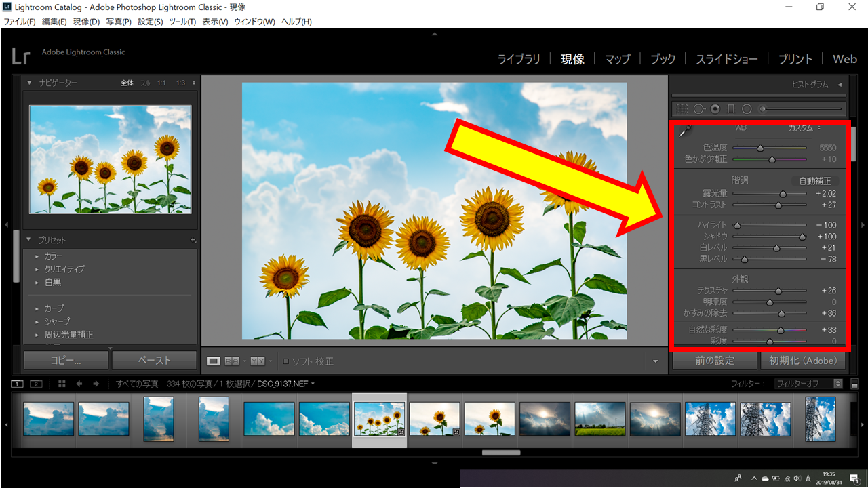868x488 pixels.
Task: Switch to Loupe view mode icon
Action: pos(213,361)
